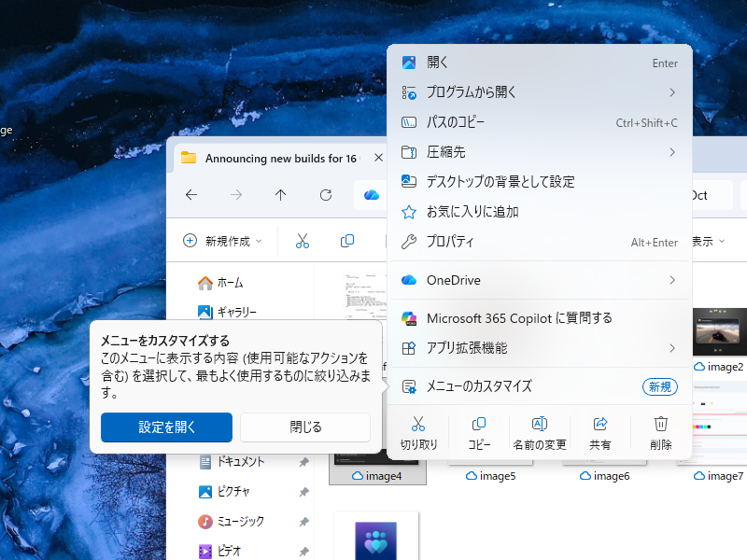Close the Announcing new builds tab
This screenshot has height=560, width=747.
point(378,158)
